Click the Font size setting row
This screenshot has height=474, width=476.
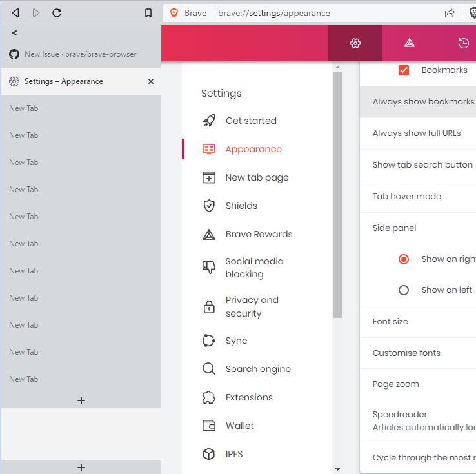418,322
